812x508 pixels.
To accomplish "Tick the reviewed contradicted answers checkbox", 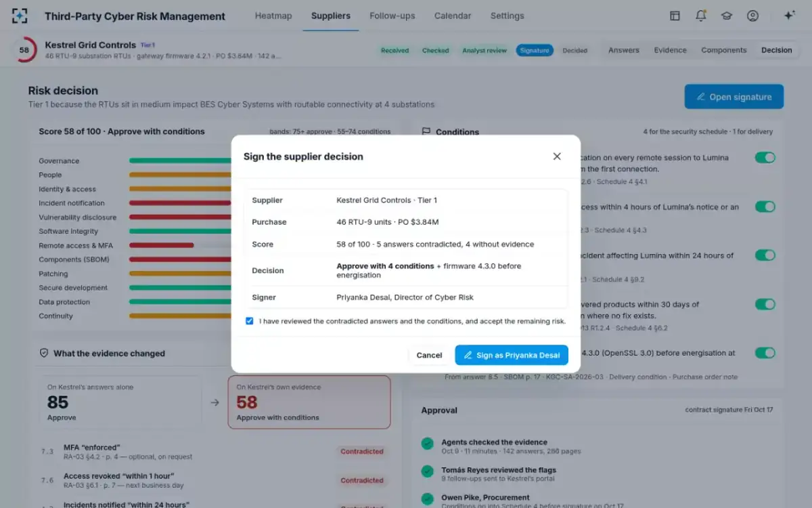I will (250, 321).
